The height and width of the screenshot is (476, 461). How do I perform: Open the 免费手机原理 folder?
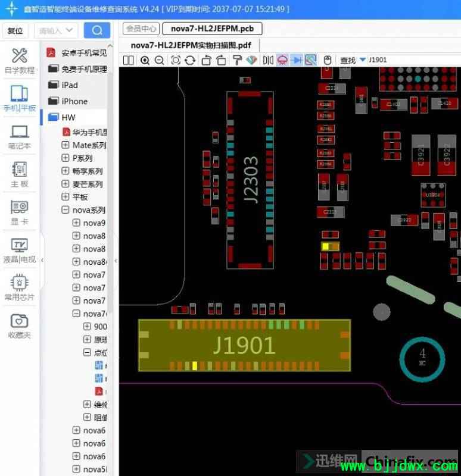click(77, 69)
